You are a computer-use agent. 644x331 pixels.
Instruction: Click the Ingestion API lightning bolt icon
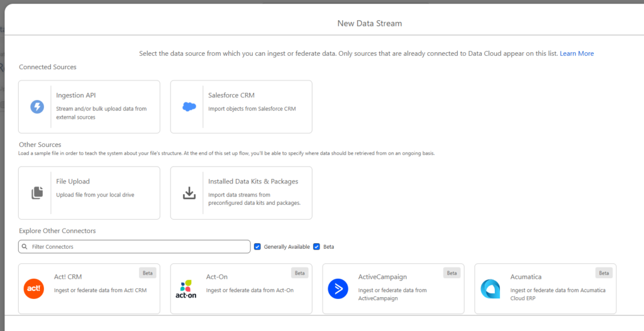[x=37, y=107]
